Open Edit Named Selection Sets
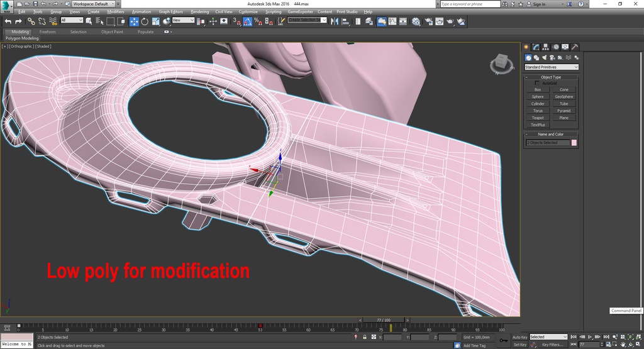This screenshot has height=349, width=644. 281,21
